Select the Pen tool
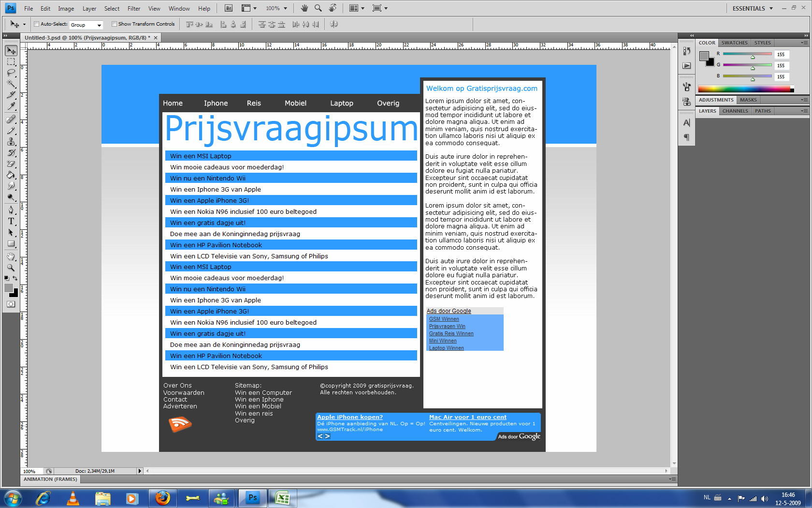 [x=11, y=210]
